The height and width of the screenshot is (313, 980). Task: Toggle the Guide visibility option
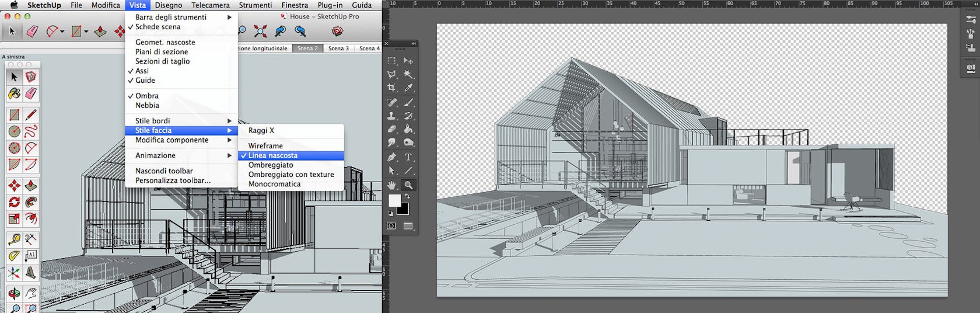[x=145, y=81]
